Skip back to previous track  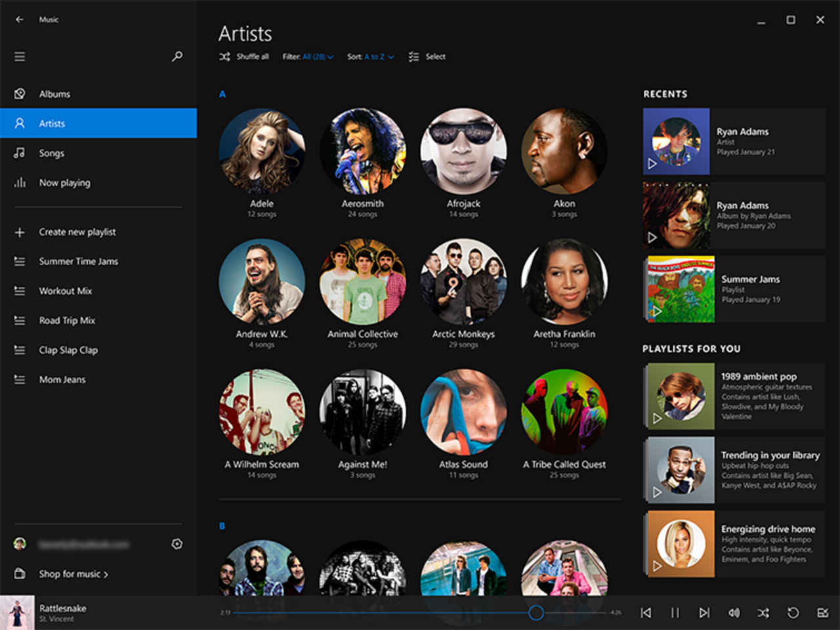pos(646,612)
